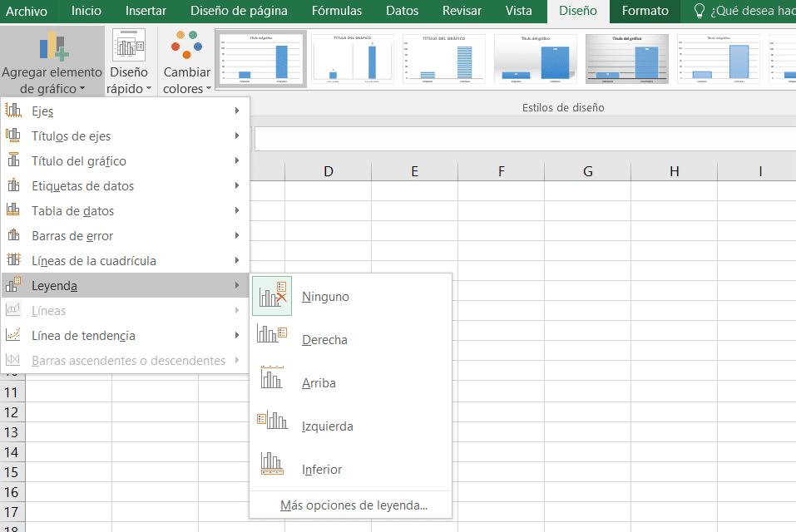Screen dimensions: 796x532
Task: Expand the Etiquetas de datos submenu arrow
Action: point(236,185)
